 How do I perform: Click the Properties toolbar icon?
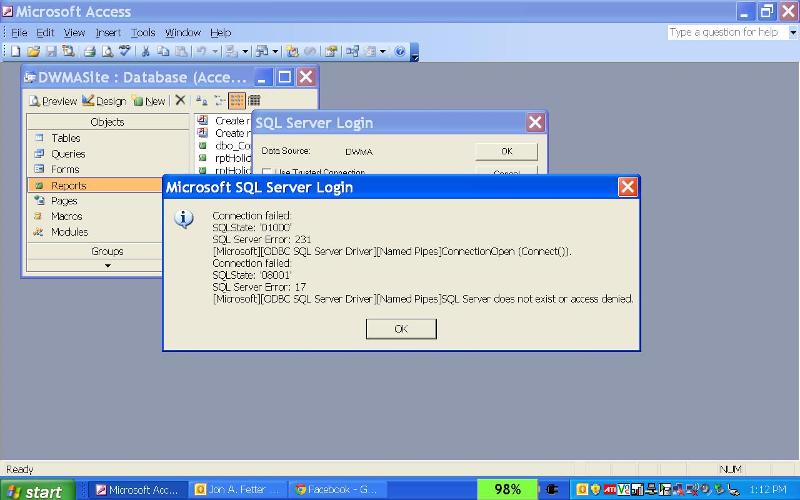[331, 51]
